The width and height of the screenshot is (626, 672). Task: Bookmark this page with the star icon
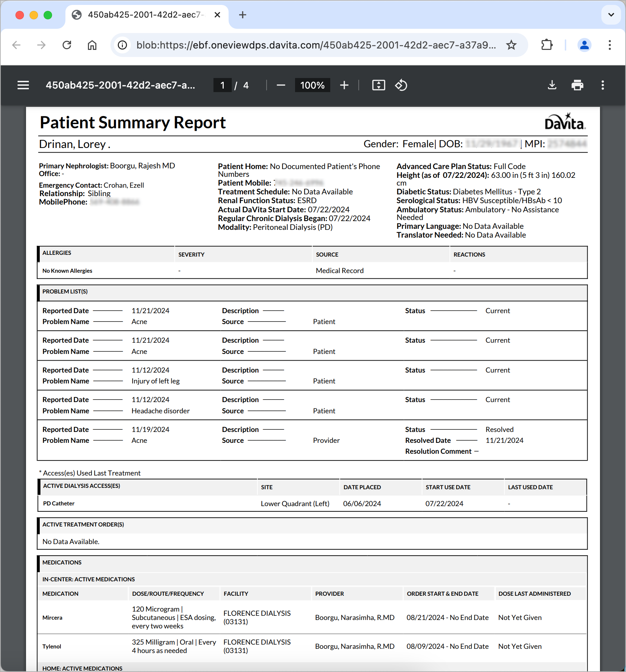click(511, 45)
